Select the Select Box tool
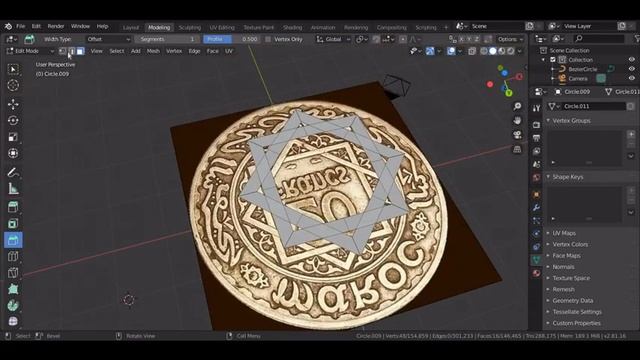640x360 pixels. (x=13, y=69)
